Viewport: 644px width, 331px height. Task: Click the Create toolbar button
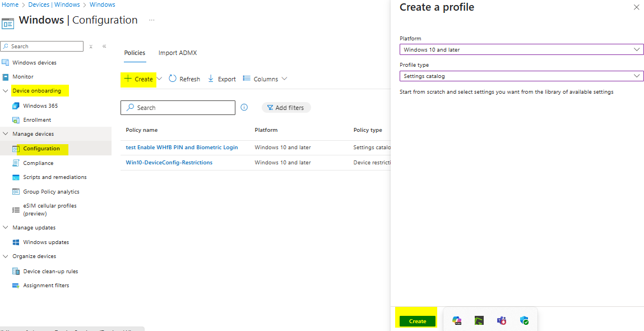point(139,79)
